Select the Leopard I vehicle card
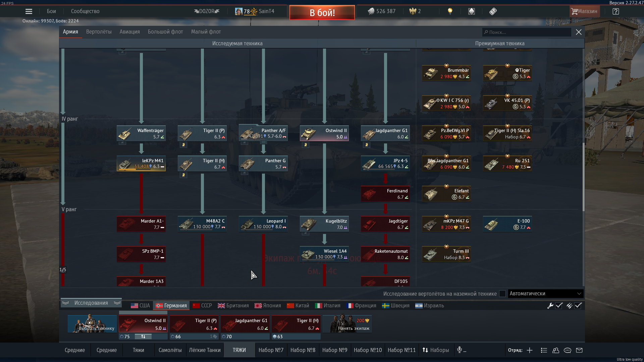The height and width of the screenshot is (362, 644). 263,224
